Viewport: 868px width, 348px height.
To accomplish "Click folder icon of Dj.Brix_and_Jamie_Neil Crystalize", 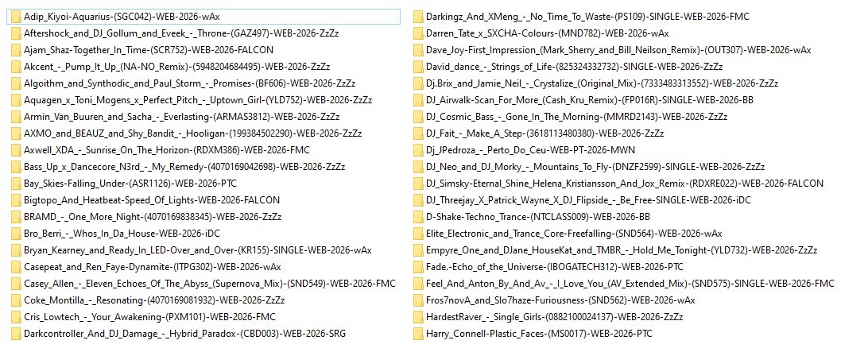I will (x=418, y=83).
